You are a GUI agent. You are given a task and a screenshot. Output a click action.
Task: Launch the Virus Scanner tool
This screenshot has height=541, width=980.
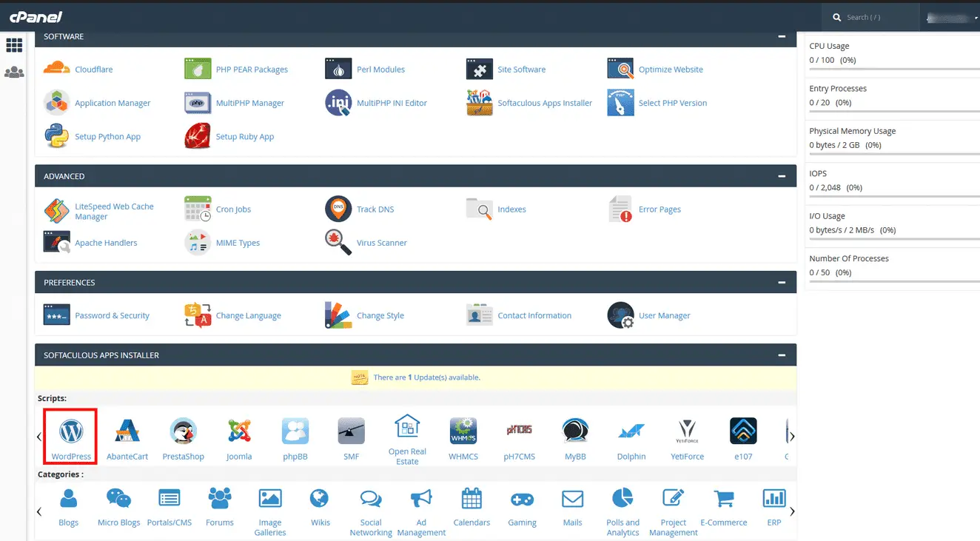coord(338,243)
